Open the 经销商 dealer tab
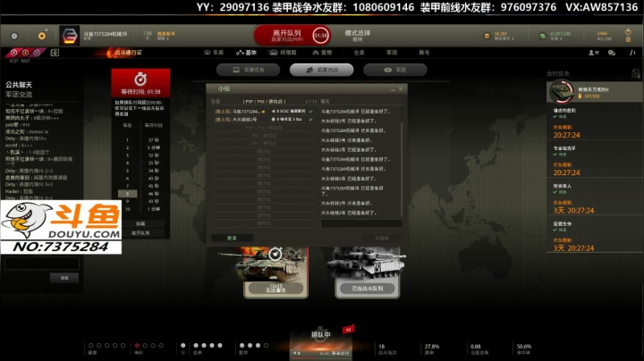Image resolution: width=644 pixels, height=361 pixels. tap(282, 53)
